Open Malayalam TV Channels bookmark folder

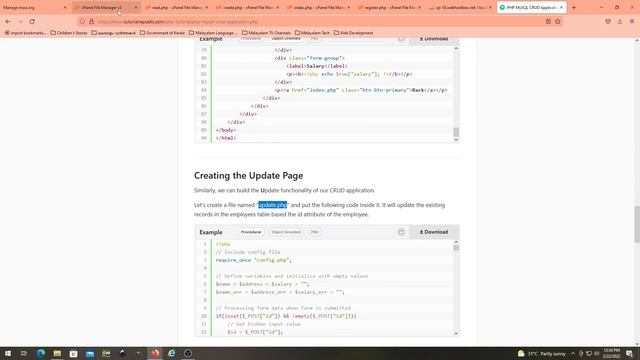point(266,33)
